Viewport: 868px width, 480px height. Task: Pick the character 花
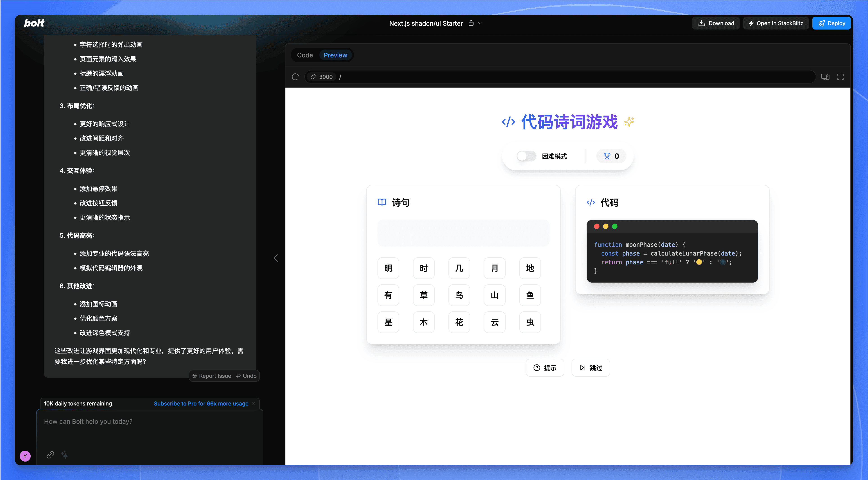[459, 322]
